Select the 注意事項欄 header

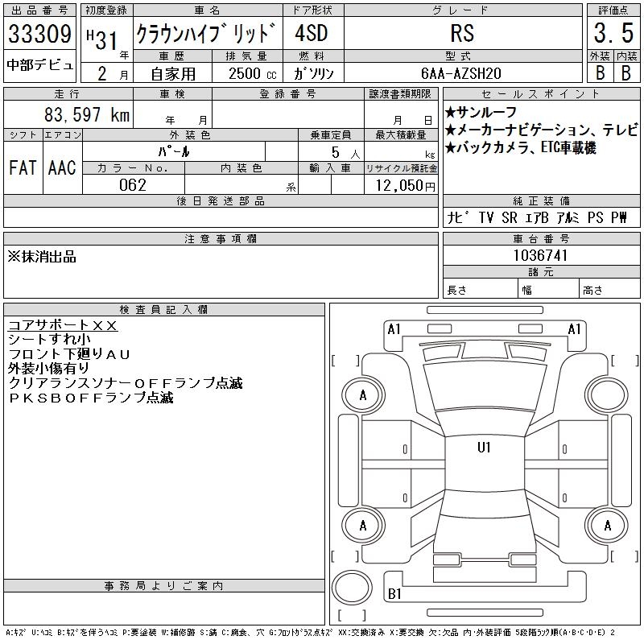click(x=221, y=238)
